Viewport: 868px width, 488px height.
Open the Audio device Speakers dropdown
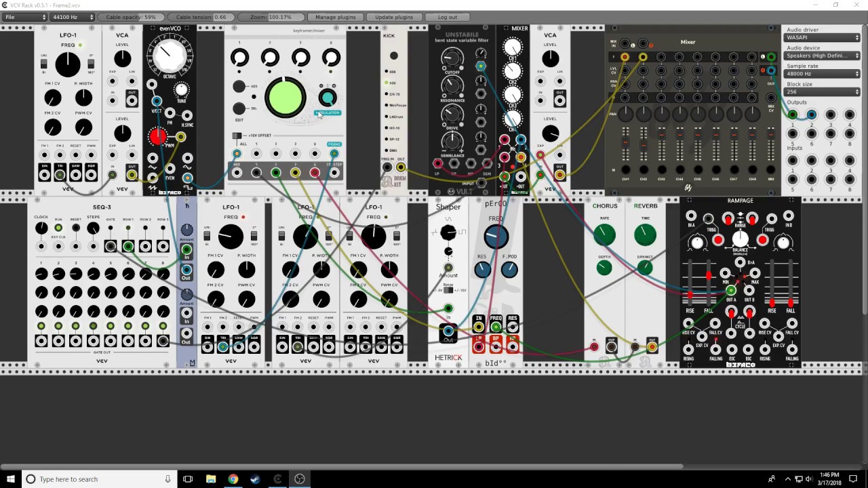coord(822,56)
